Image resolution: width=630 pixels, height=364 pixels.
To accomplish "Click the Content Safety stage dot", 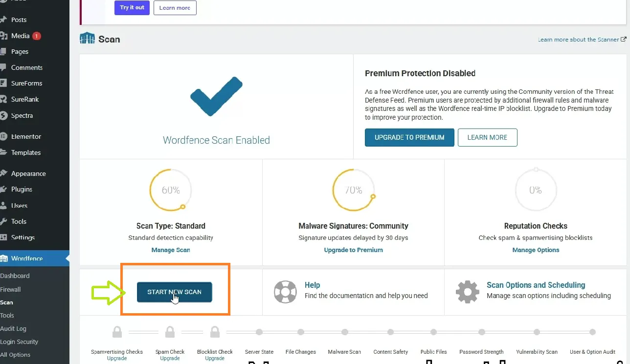I will (x=391, y=332).
